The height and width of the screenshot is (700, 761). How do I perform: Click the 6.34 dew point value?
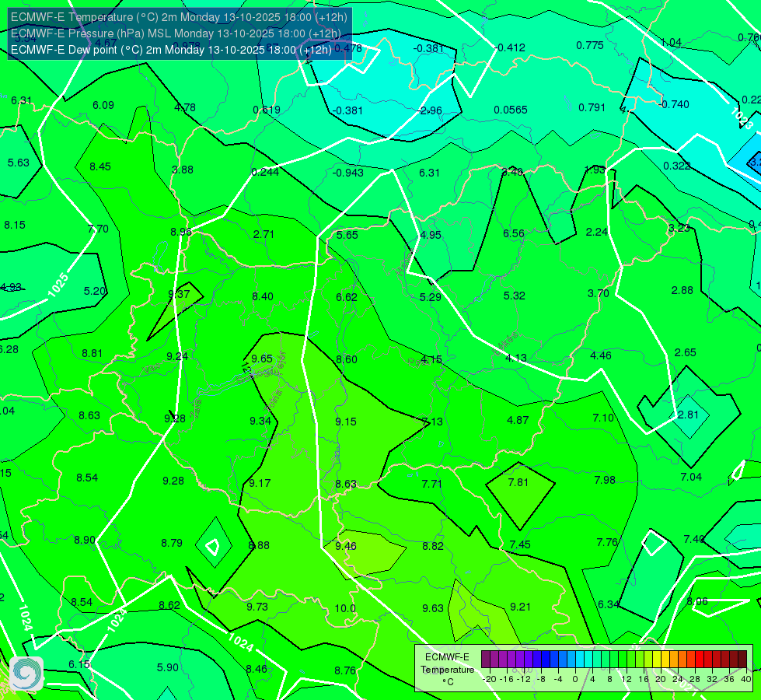point(608,604)
